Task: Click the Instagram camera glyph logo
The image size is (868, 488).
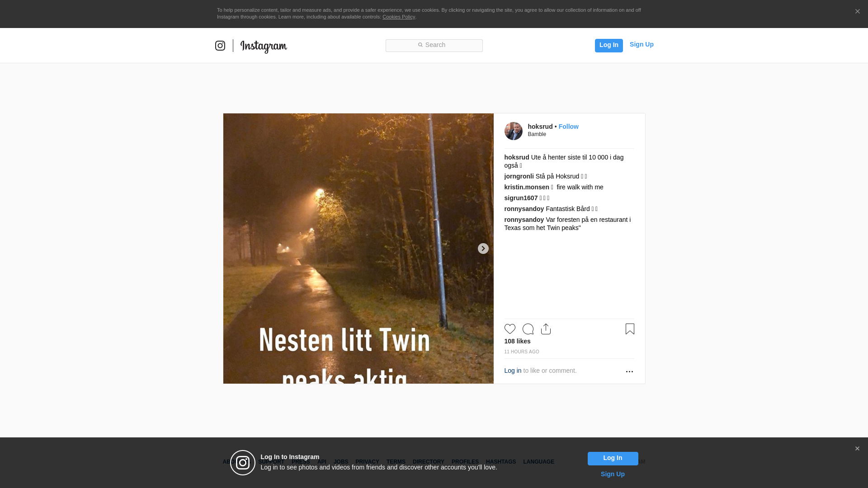Action: (220, 46)
